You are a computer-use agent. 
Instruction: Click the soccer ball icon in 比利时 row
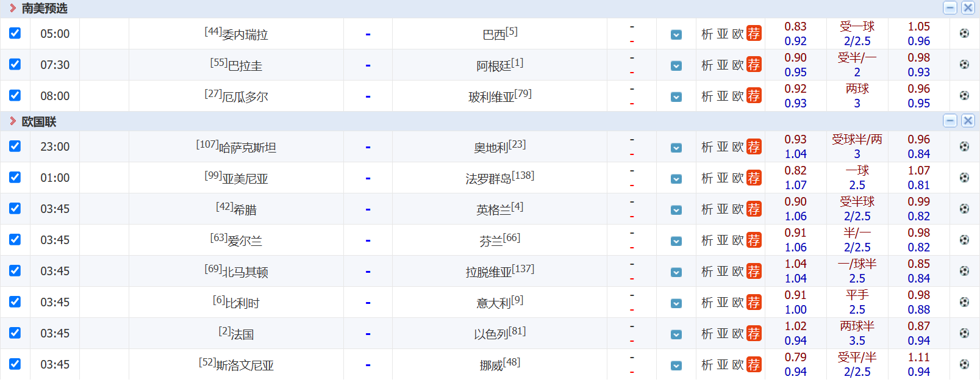tap(964, 302)
